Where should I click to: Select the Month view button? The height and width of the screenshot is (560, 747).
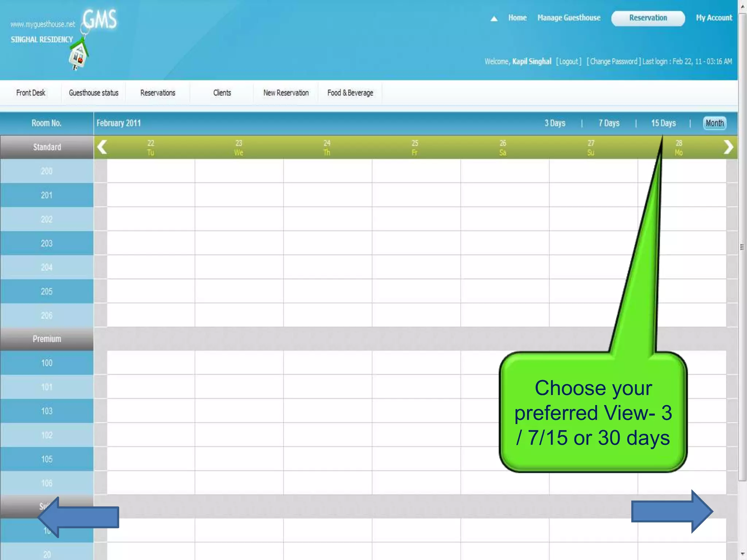715,123
